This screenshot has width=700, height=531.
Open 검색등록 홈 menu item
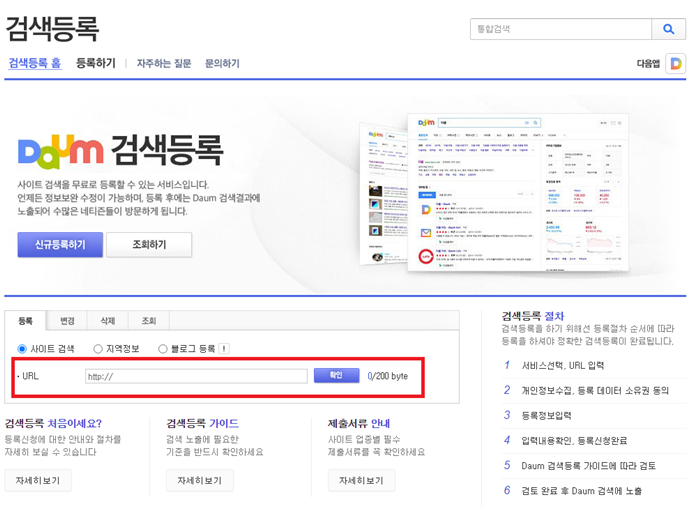(35, 63)
